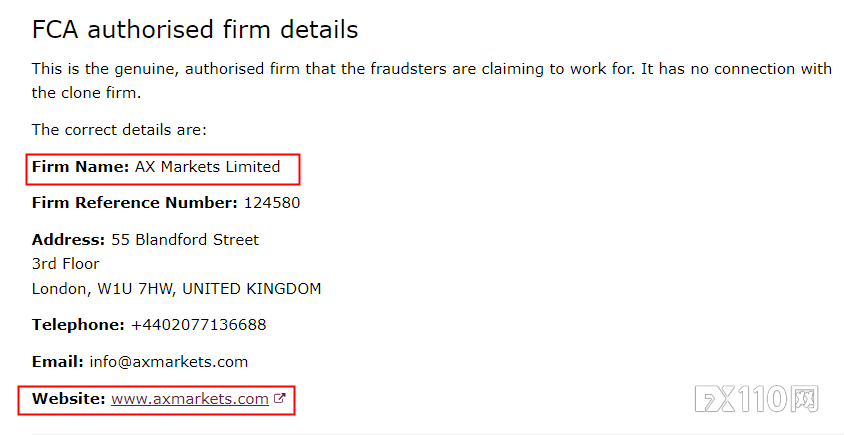The image size is (846, 435).
Task: Click the FX110 watermark logo
Action: (756, 399)
